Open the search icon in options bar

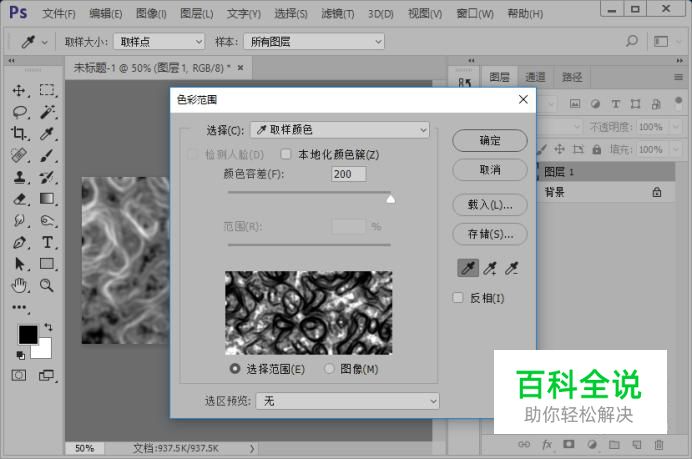click(x=632, y=41)
